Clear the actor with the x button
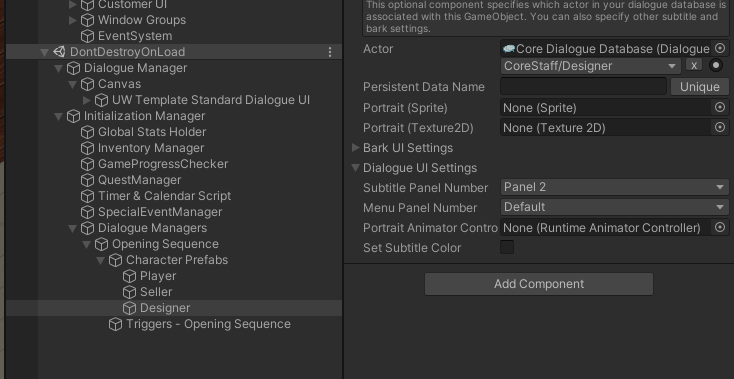The width and height of the screenshot is (734, 379). coord(694,65)
